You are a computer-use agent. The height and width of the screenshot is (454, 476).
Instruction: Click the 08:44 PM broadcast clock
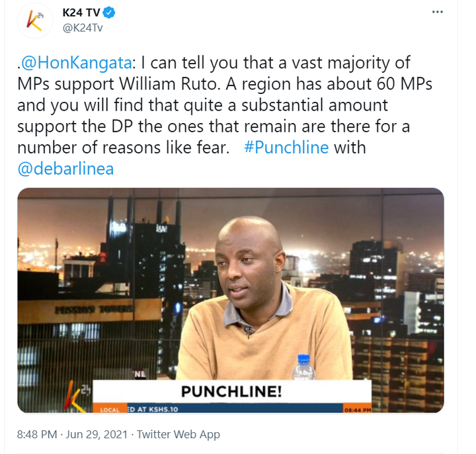click(x=357, y=410)
